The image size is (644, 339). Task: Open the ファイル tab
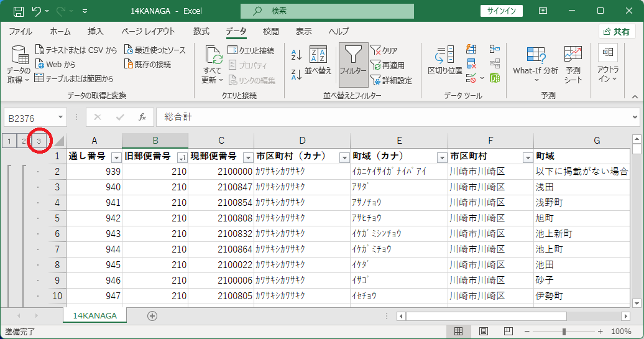(x=21, y=31)
